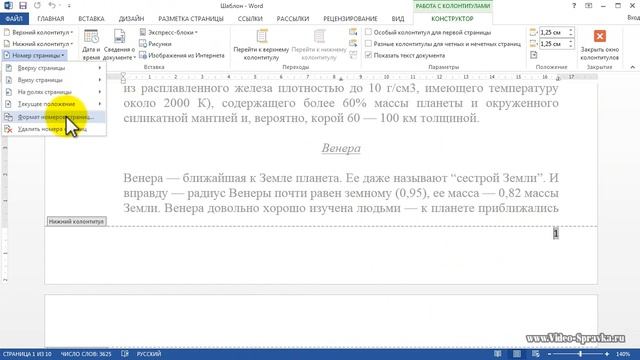Open the Footer dropdown
The height and width of the screenshot is (360, 640).
38,44
